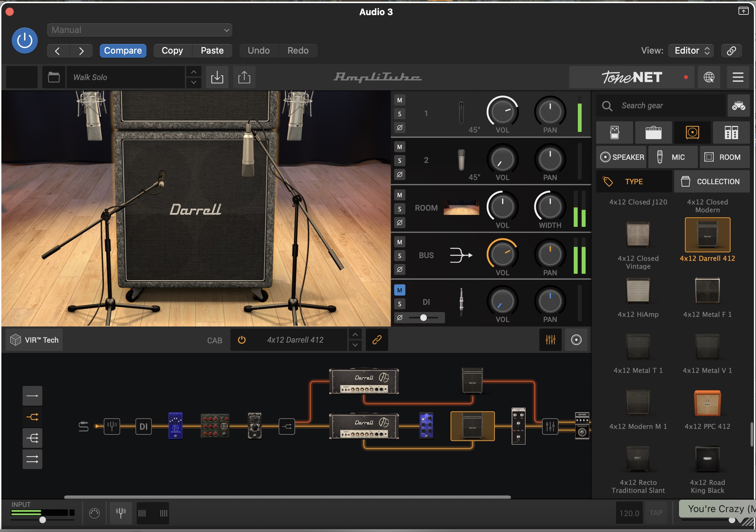756x532 pixels.
Task: Solo the ROOM channel
Action: [400, 209]
